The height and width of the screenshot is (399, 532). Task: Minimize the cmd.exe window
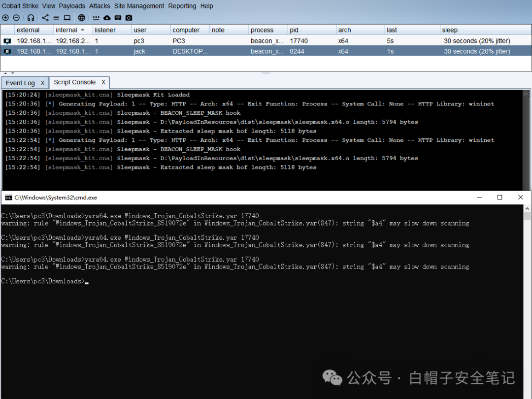479,198
